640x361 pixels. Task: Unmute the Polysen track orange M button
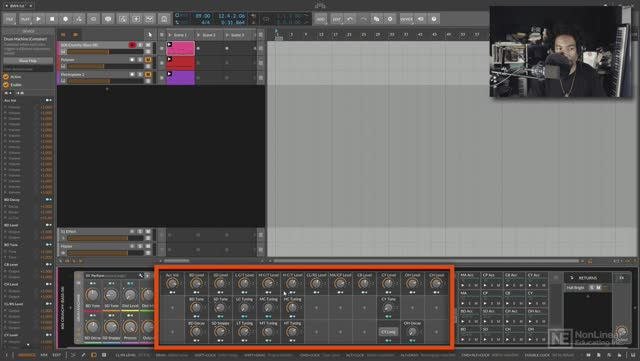pyautogui.click(x=148, y=60)
